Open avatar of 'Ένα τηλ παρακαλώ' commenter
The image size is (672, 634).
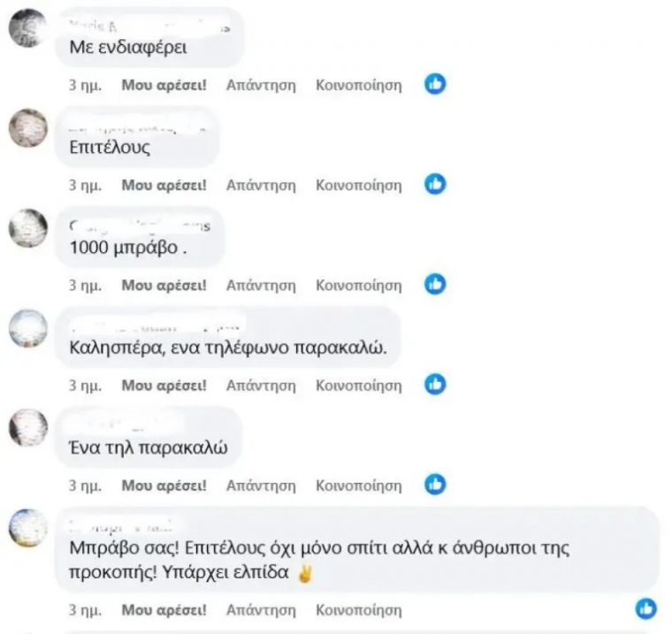coord(28,428)
